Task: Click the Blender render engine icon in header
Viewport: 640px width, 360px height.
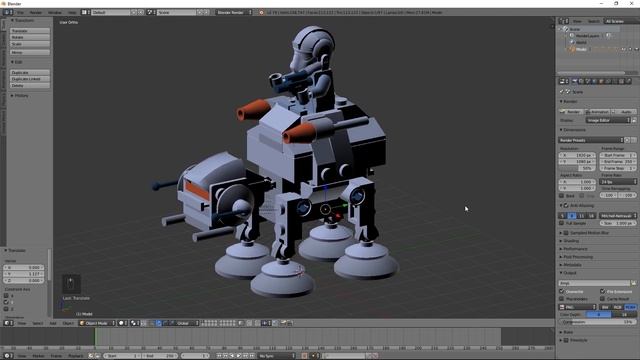Action: (x=261, y=12)
